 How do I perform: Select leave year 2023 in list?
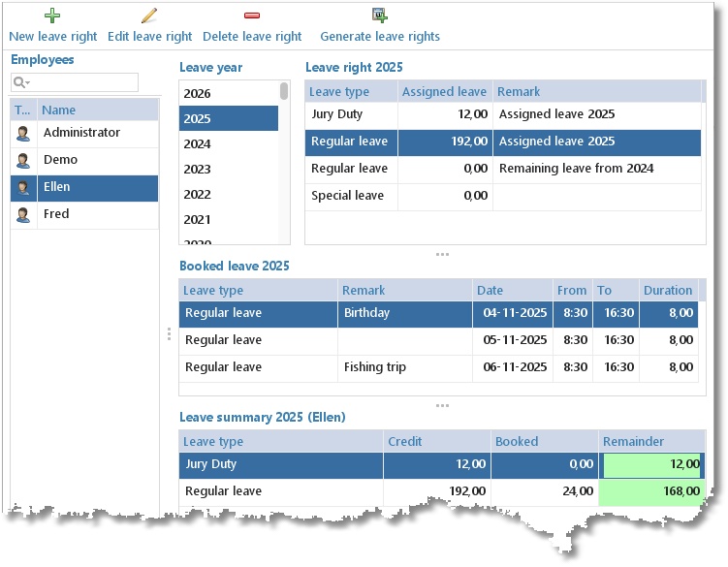(229, 169)
